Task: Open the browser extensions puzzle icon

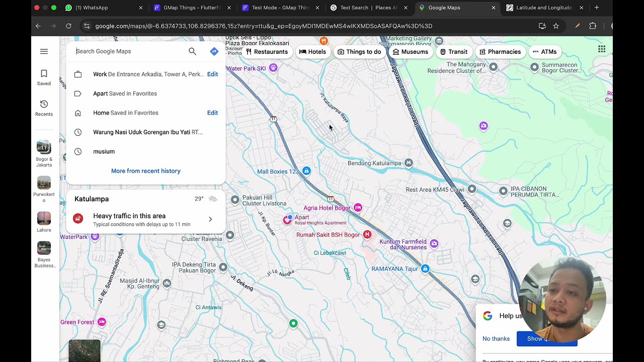Action: pyautogui.click(x=593, y=26)
